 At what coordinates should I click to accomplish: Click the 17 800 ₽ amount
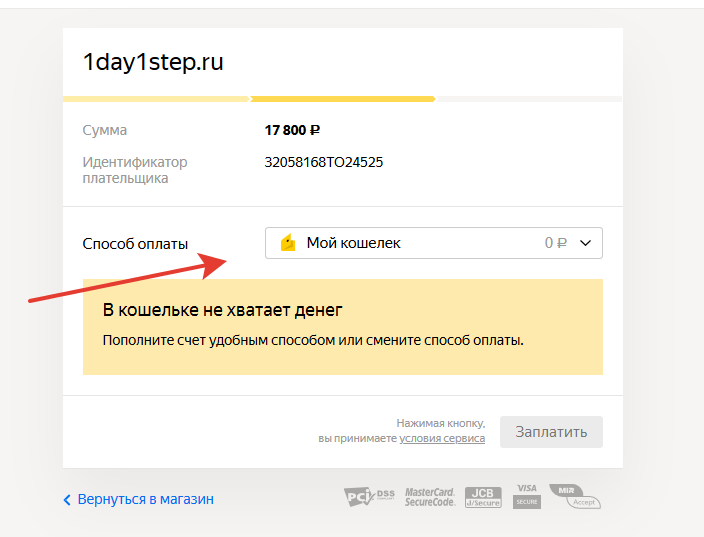(x=292, y=130)
